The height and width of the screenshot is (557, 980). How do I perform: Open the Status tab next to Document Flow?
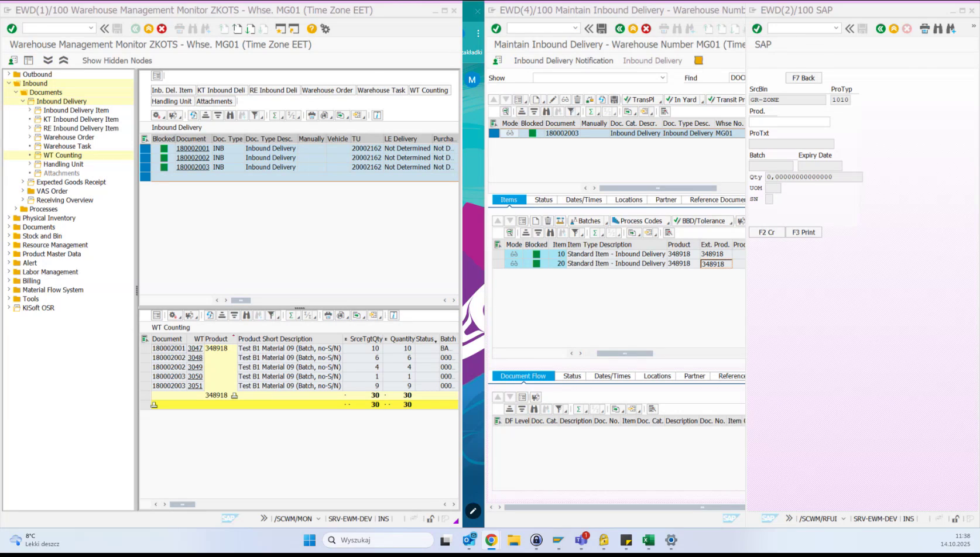[x=571, y=376]
